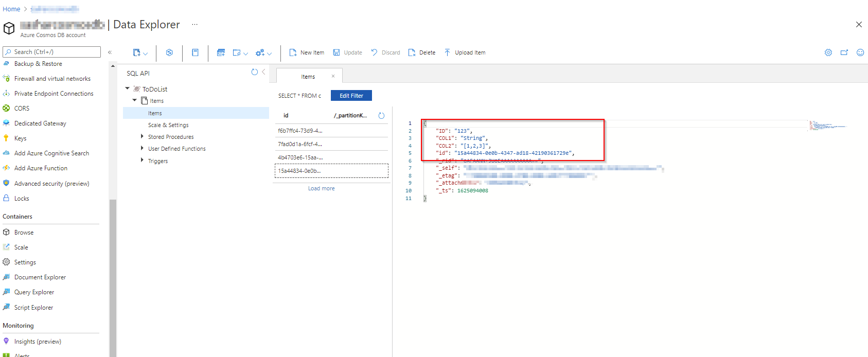Open Document Explorer
Screen dimensions: 868x357
coord(40,277)
